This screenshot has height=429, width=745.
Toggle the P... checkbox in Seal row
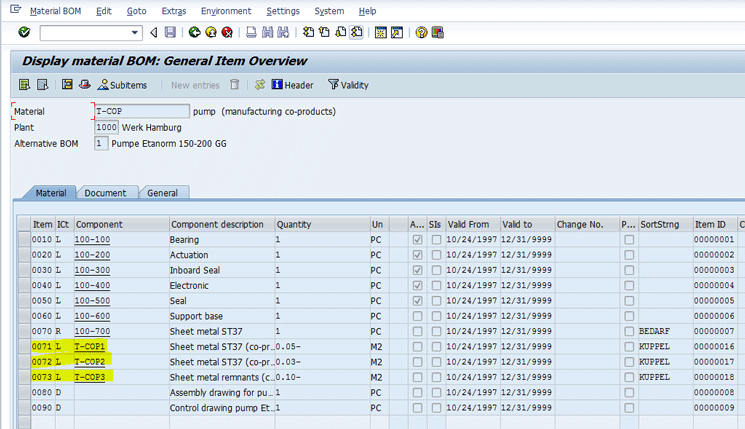click(x=628, y=301)
